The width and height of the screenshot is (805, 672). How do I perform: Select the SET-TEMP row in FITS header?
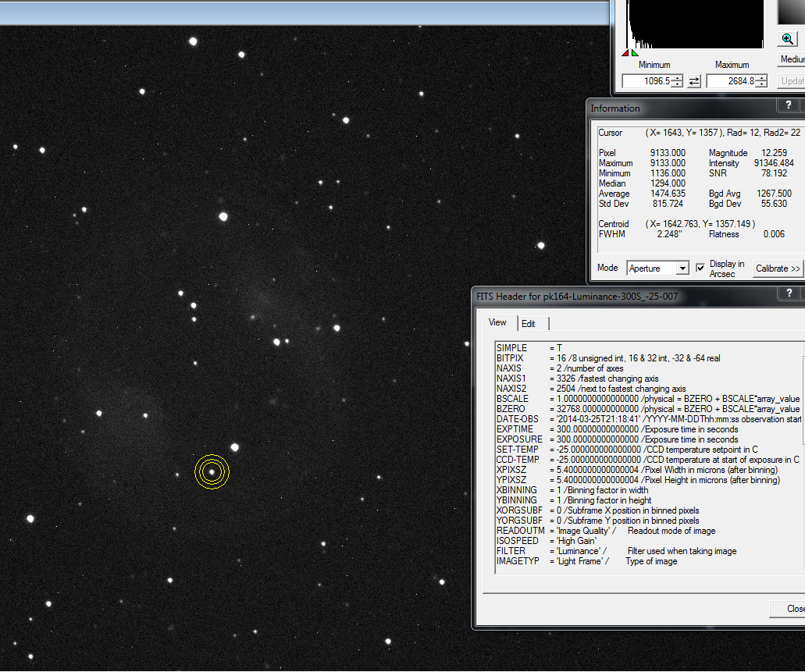(x=648, y=450)
